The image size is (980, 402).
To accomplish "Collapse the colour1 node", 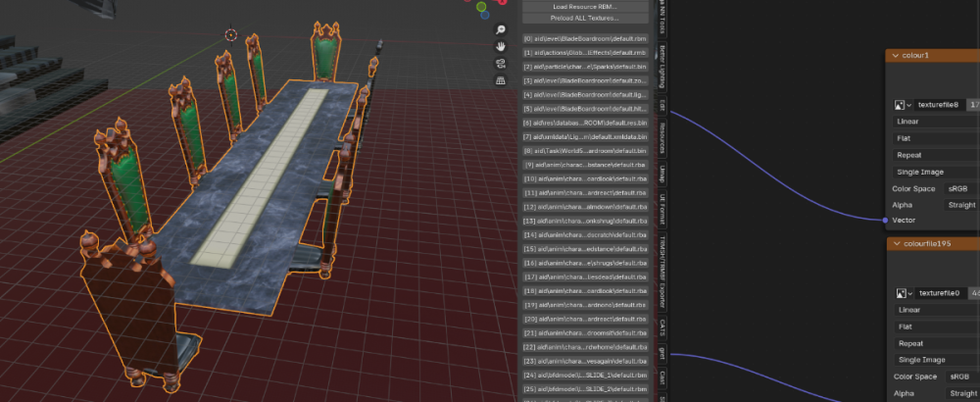I will [x=896, y=56].
